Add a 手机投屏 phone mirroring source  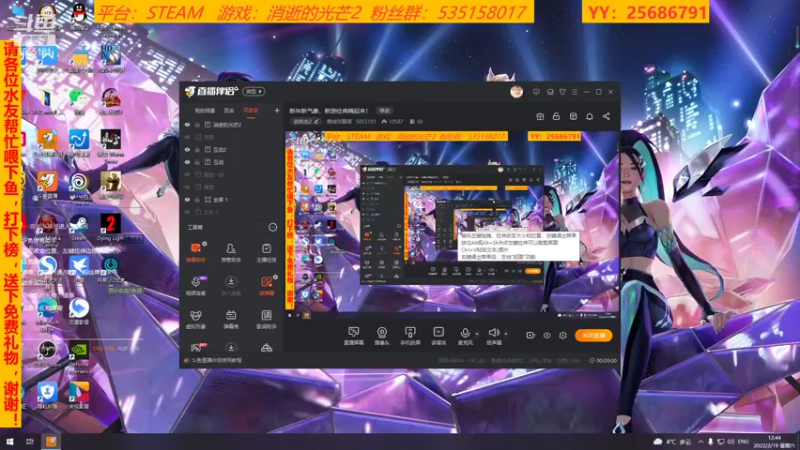coord(410,336)
